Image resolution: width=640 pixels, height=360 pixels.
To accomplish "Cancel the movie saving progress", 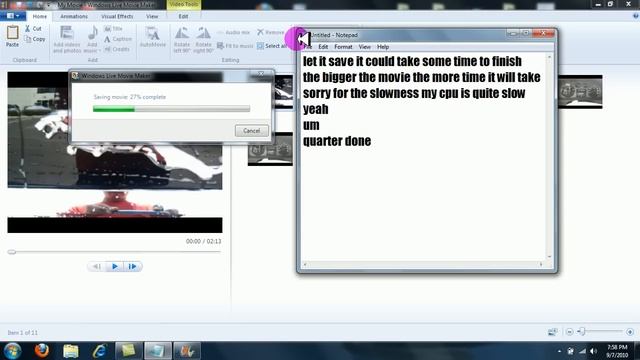I will click(251, 131).
